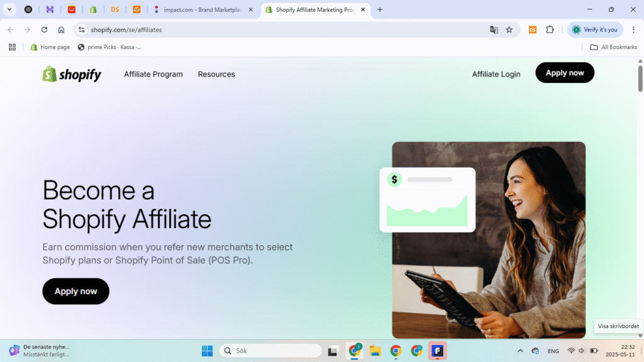
Task: Open the Windows Start menu
Action: click(x=207, y=351)
